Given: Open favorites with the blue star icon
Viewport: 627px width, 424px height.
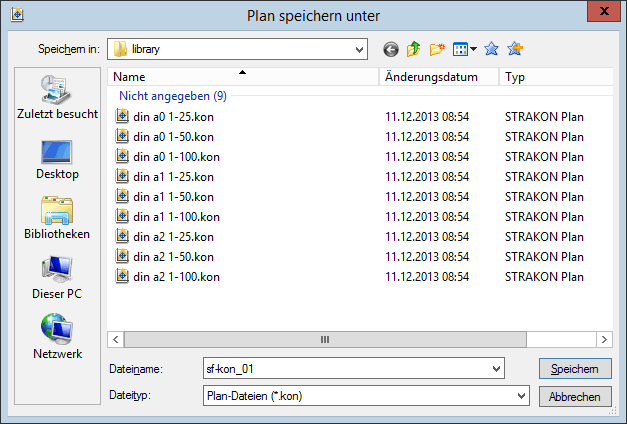Looking at the screenshot, I should pyautogui.click(x=491, y=49).
